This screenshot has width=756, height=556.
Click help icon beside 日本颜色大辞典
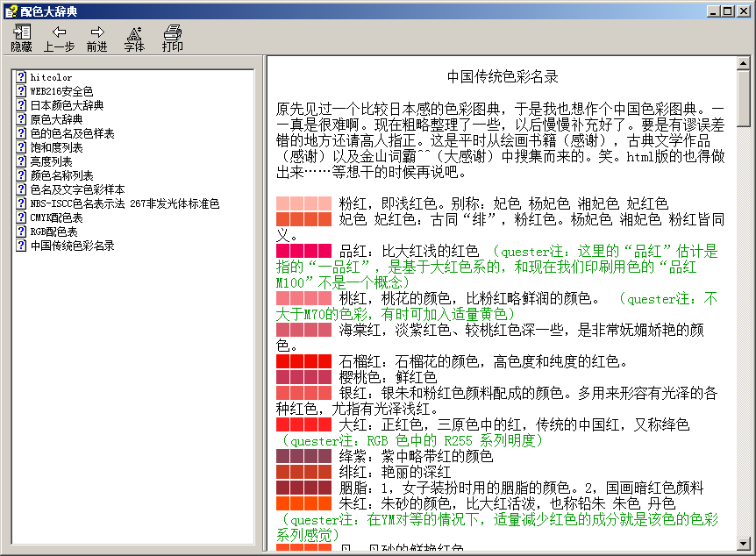21,105
